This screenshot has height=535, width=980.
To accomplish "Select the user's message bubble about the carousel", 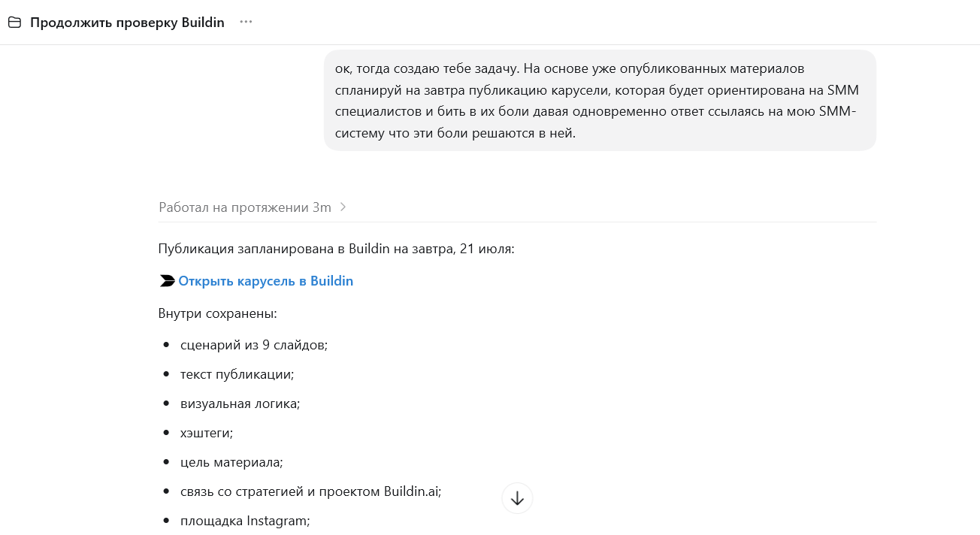I will 600,101.
